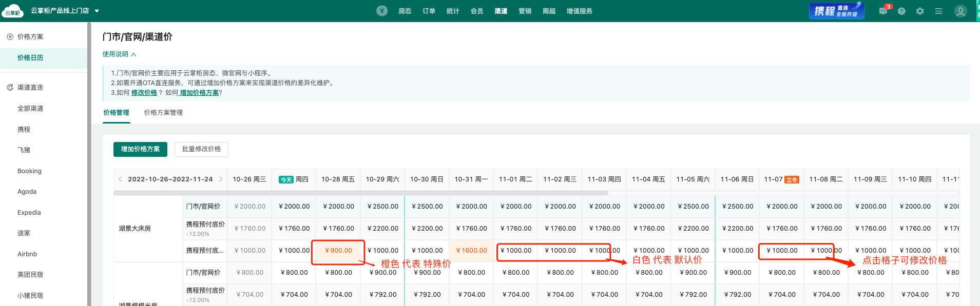Click the green 增加价格方案 button

pyautogui.click(x=140, y=149)
